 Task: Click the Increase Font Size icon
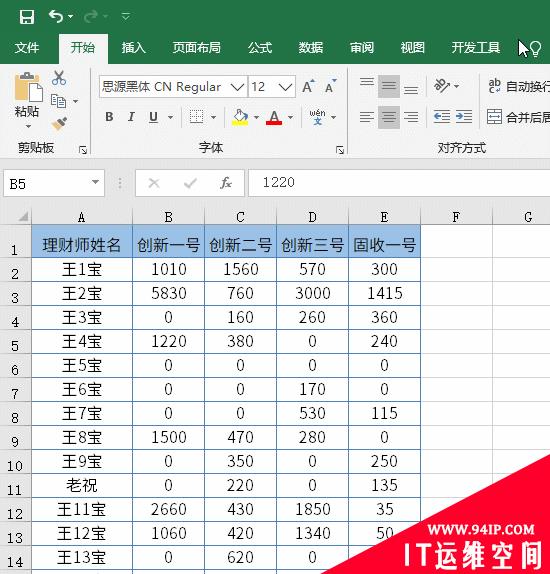pos(308,86)
